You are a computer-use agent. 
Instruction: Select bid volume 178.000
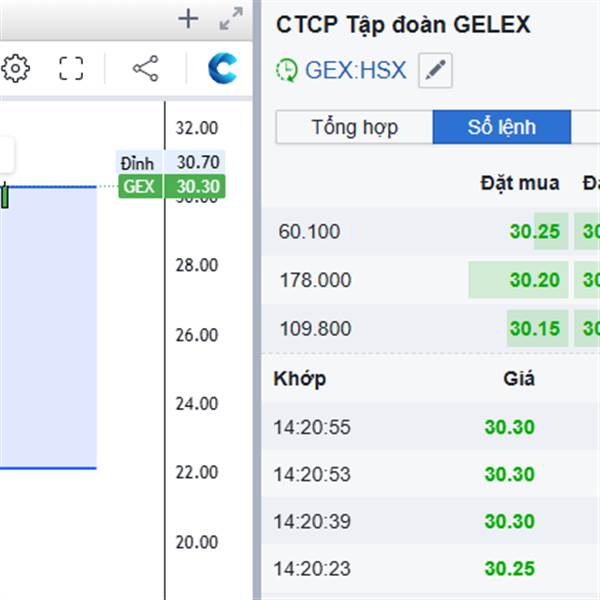[x=315, y=280]
